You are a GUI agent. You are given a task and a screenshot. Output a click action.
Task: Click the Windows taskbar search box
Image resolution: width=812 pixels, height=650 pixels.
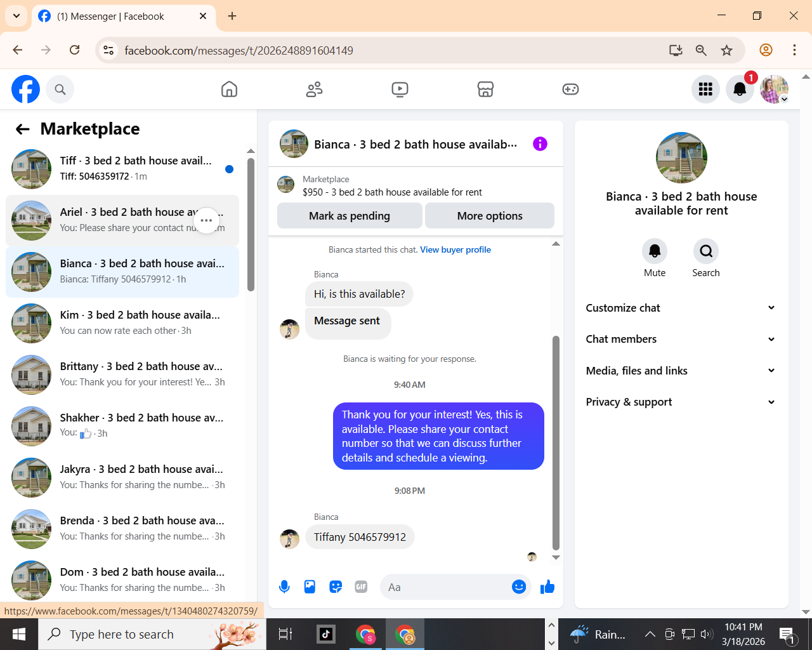click(152, 634)
